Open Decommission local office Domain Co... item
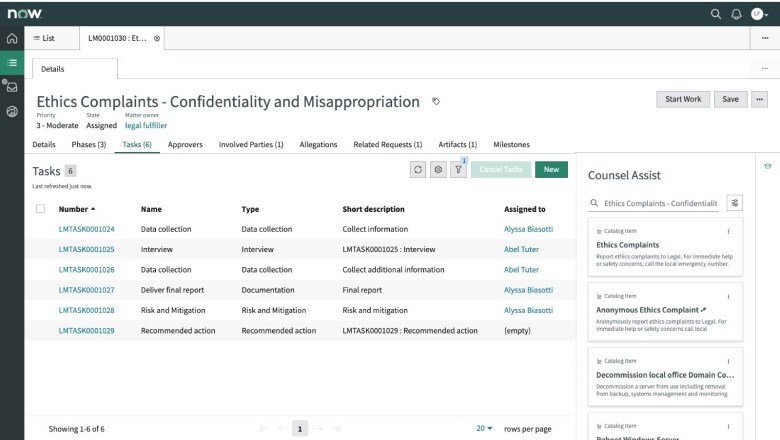 click(665, 375)
